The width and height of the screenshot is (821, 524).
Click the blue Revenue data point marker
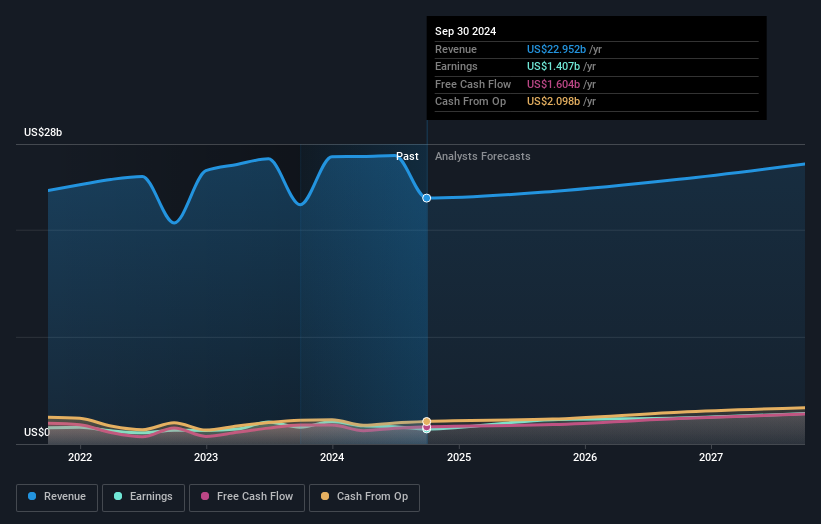point(427,198)
